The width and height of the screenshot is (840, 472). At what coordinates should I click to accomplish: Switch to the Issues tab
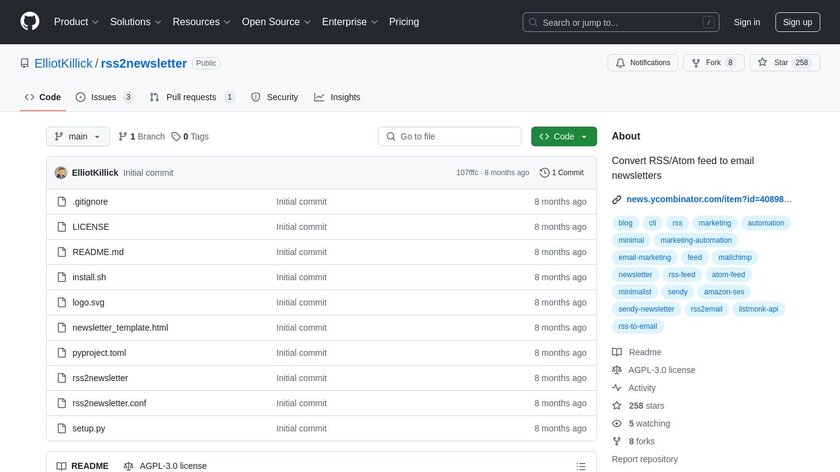coord(104,97)
